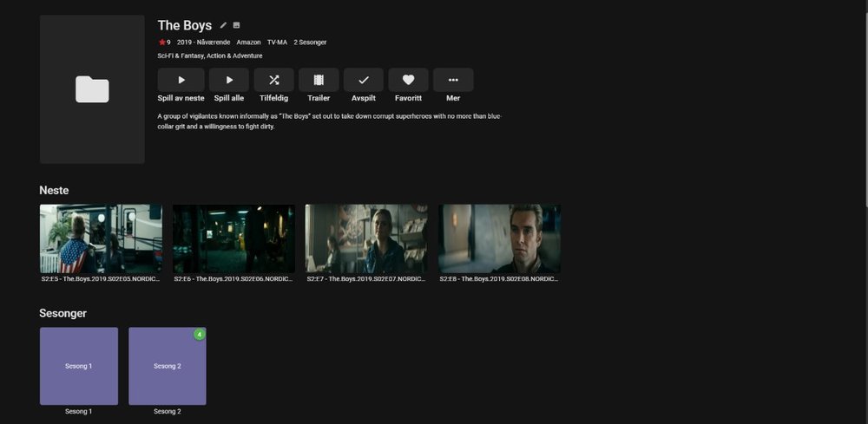
Task: Click the green 4 unwatched badge
Action: click(200, 335)
